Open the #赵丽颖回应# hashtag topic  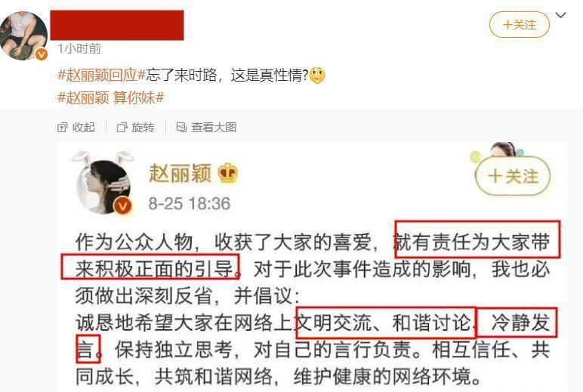[101, 75]
